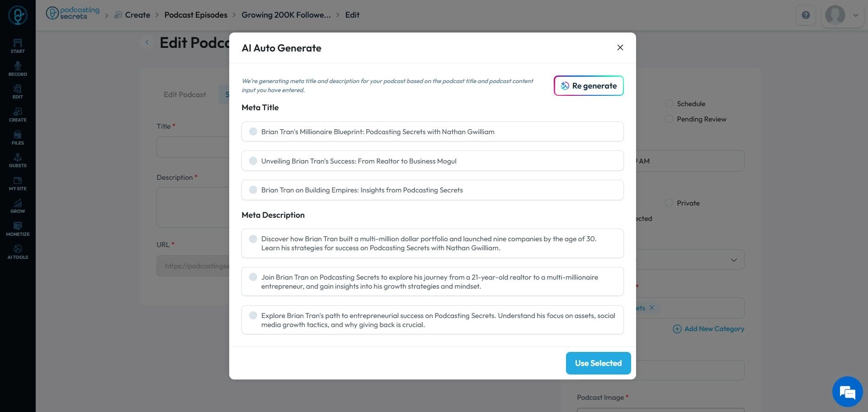The height and width of the screenshot is (412, 868).
Task: Open the Monetize section in sidebar
Action: [18, 229]
